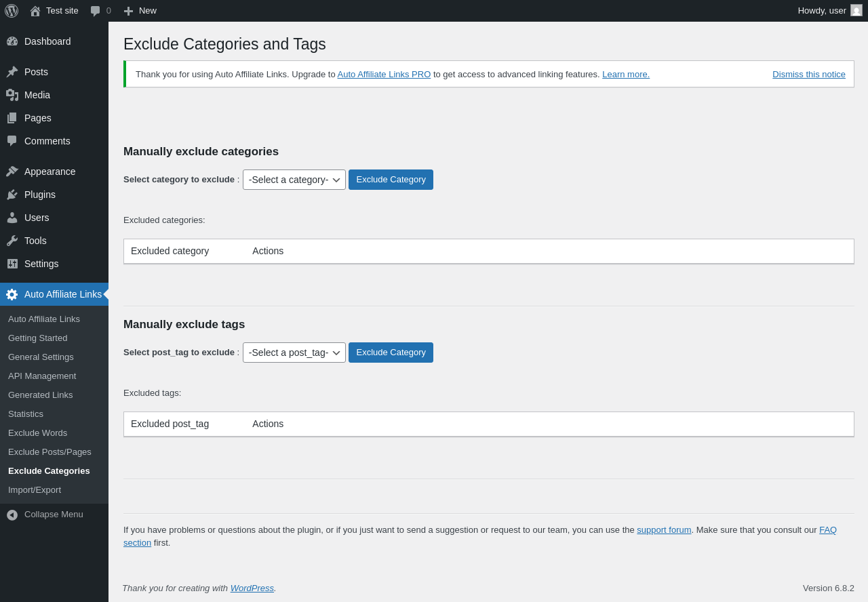Go to Exclude Words submenu

click(x=38, y=433)
